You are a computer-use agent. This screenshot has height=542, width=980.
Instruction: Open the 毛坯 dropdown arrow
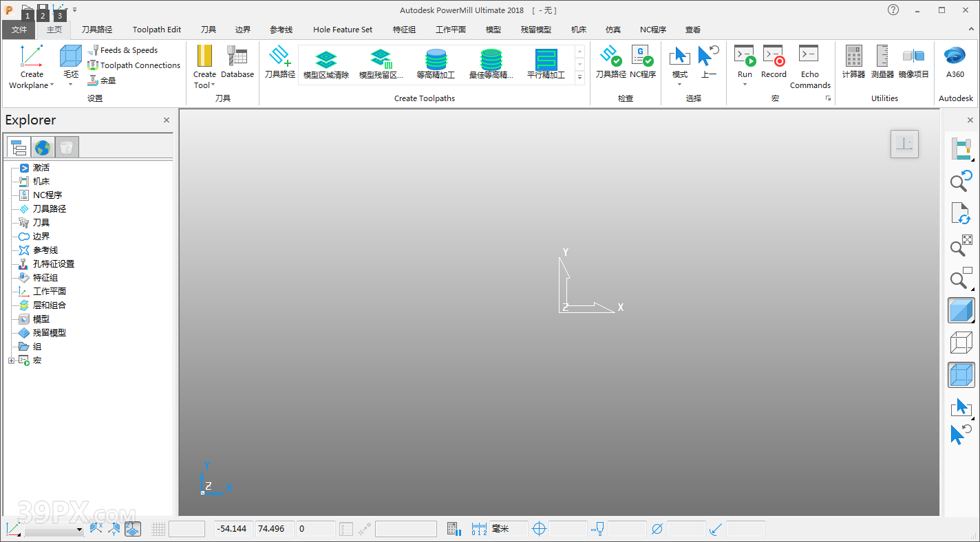[71, 85]
